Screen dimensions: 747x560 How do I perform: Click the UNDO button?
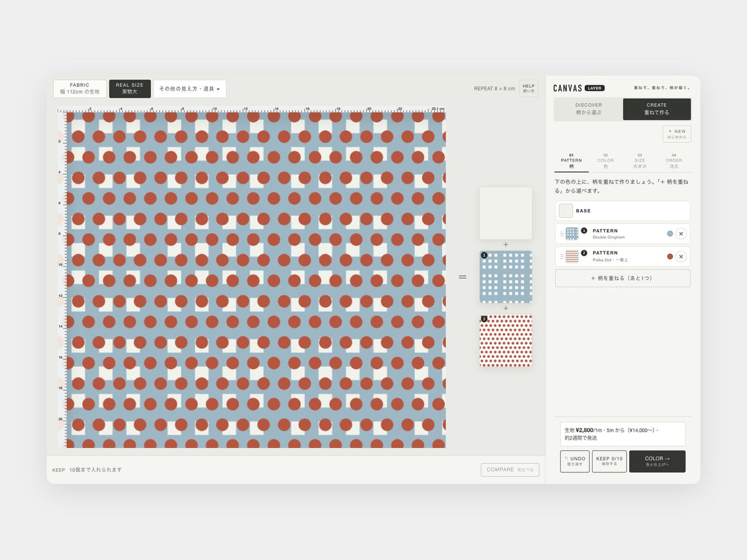click(575, 461)
